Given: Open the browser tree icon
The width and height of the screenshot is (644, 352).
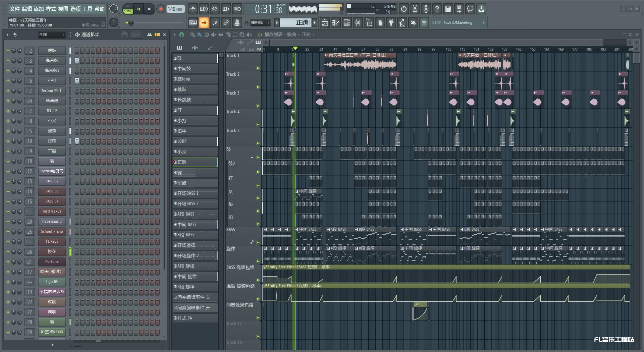Looking at the screenshot, I should point(369,23).
